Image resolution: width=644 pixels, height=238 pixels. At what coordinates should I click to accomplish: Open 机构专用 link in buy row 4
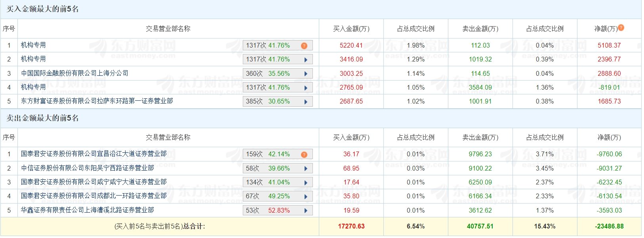[33, 87]
